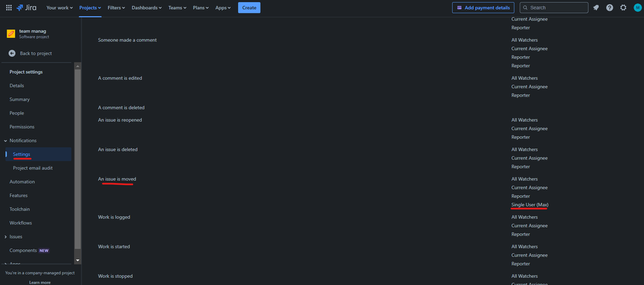Open the app switcher grid icon

[x=8, y=7]
